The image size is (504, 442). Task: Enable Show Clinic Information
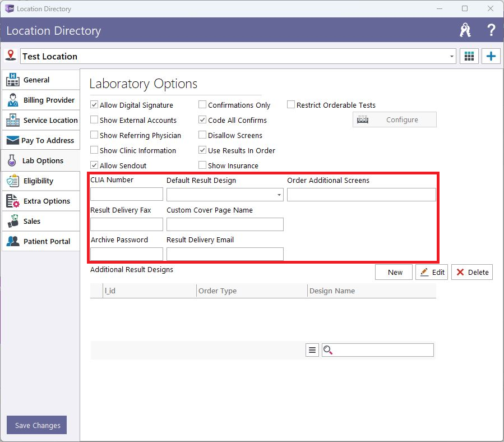(x=94, y=150)
